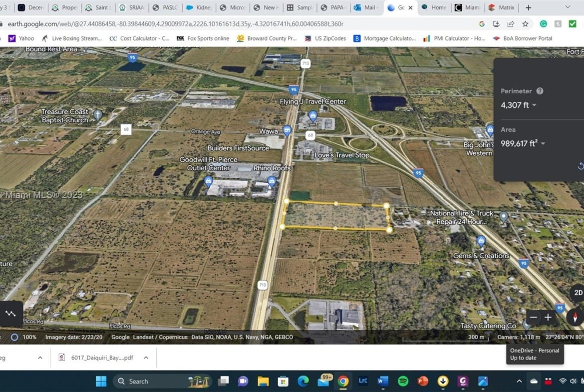Image resolution: width=584 pixels, height=392 pixels.
Task: Click the Spotify icon in taskbar
Action: [403, 381]
